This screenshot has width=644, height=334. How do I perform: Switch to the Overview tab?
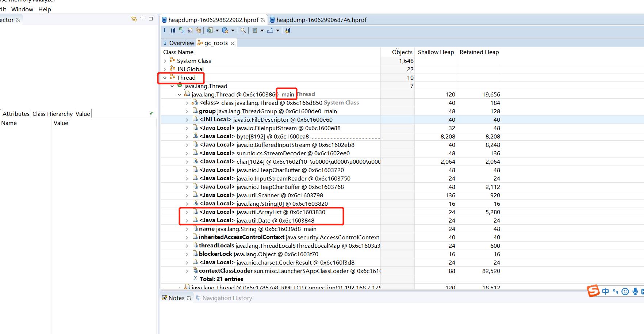179,43
